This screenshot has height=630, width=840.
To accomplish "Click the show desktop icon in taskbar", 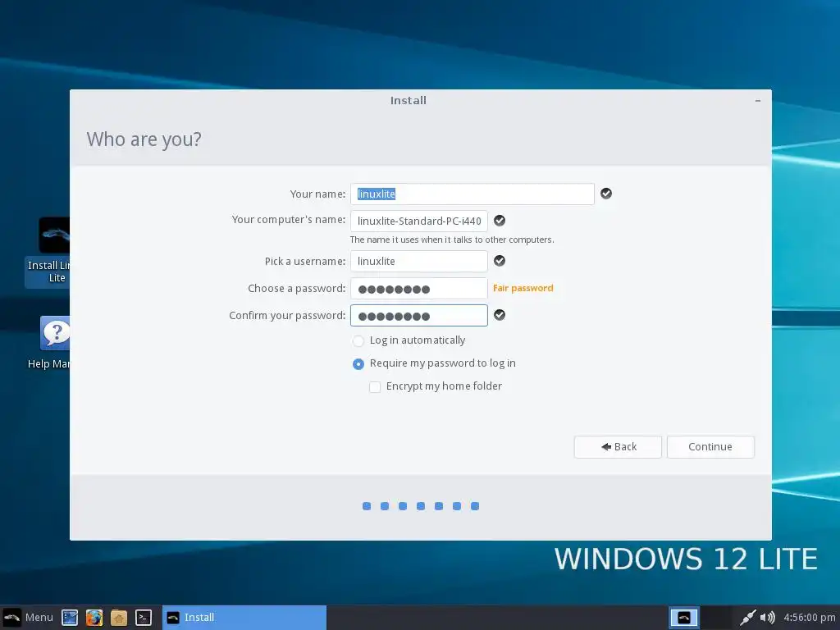I will (70, 618).
